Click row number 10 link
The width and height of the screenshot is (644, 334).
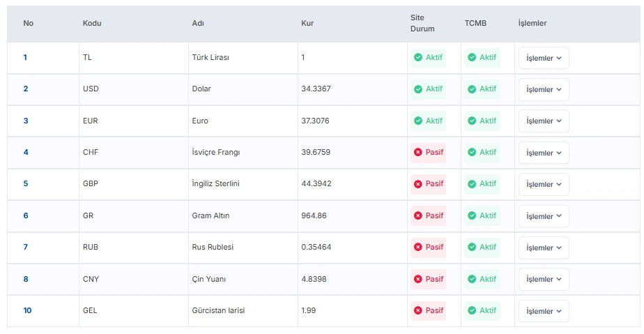tap(27, 310)
